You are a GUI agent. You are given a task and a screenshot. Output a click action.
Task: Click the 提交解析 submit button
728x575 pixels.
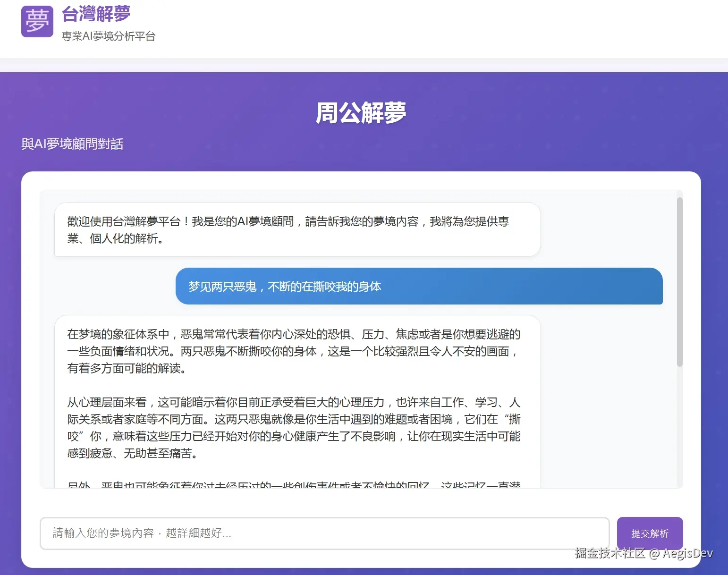click(x=650, y=533)
